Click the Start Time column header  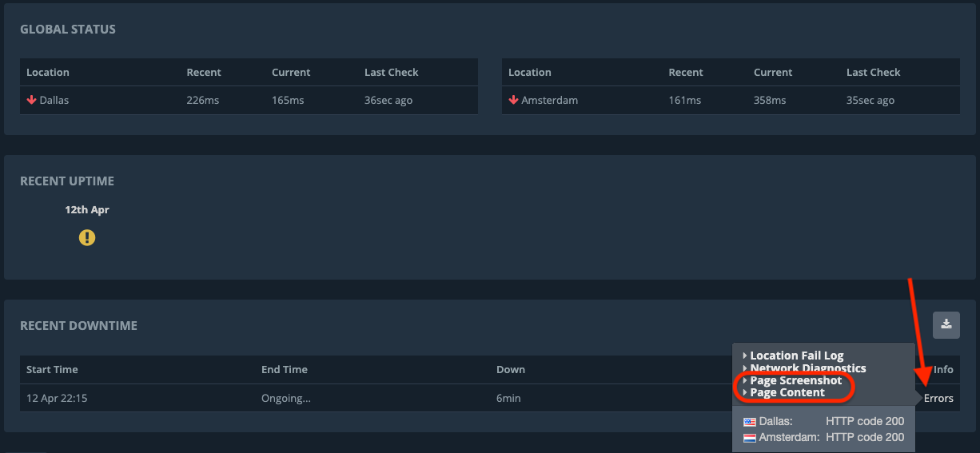click(x=52, y=369)
